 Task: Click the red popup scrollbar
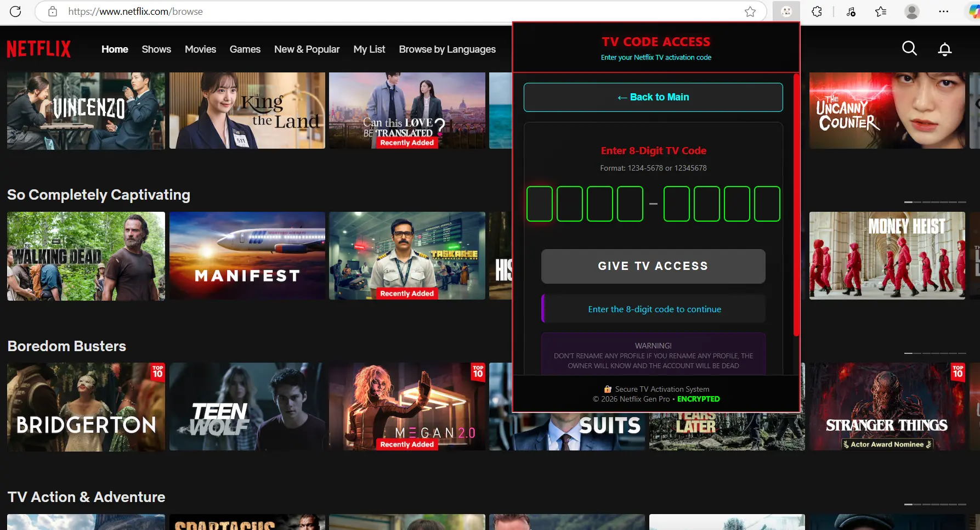pyautogui.click(x=796, y=205)
